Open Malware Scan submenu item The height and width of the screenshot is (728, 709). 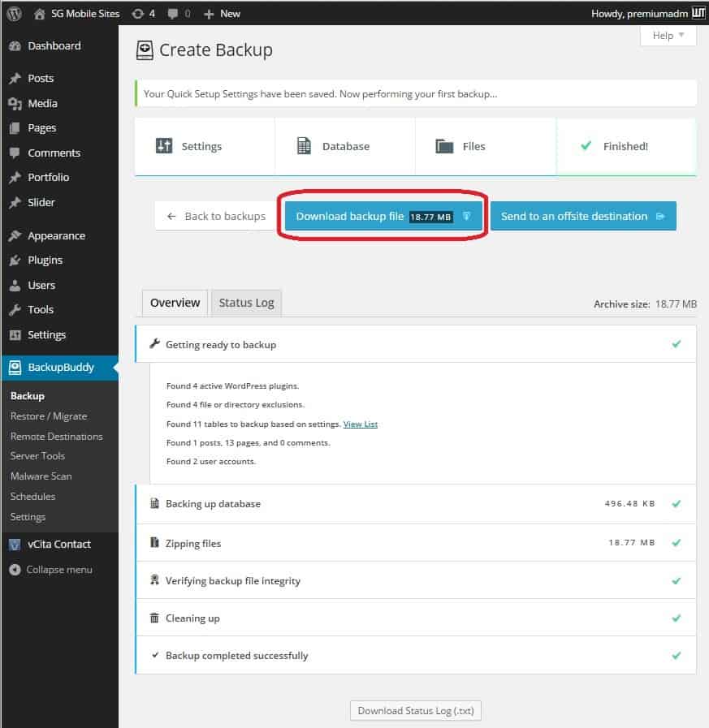pyautogui.click(x=41, y=476)
